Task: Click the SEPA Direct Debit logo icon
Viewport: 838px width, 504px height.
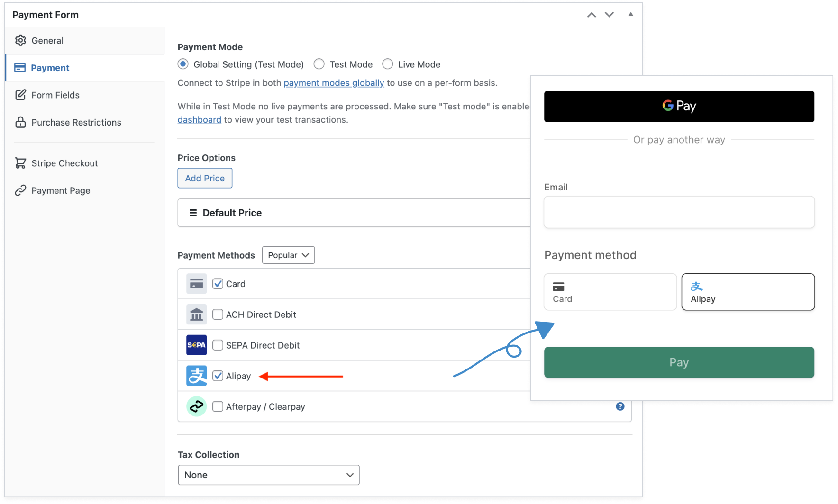Action: click(x=196, y=345)
